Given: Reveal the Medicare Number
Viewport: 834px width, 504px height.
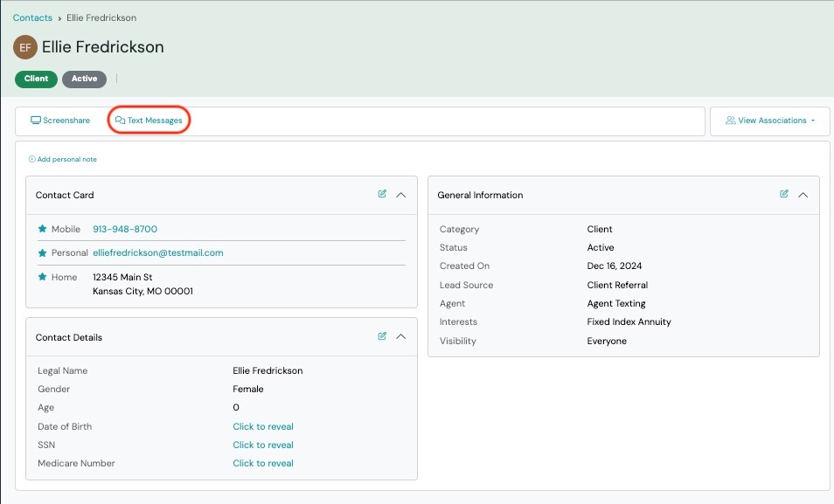Looking at the screenshot, I should point(263,463).
